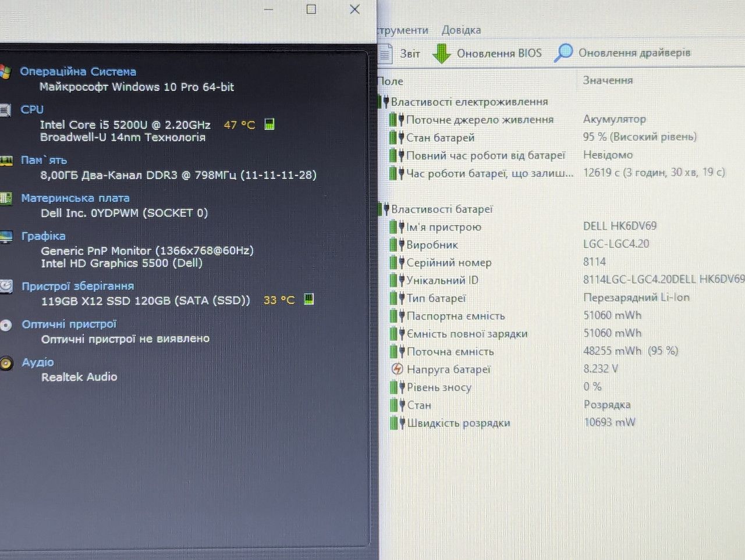
Task: Click the text 'Intel HD Graphics 5500 (Dell)'
Action: 122,263
